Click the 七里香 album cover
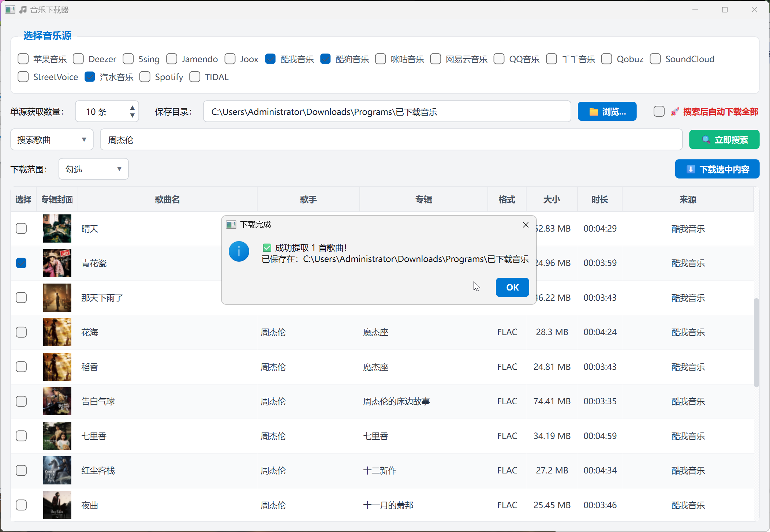770x532 pixels. coord(57,436)
